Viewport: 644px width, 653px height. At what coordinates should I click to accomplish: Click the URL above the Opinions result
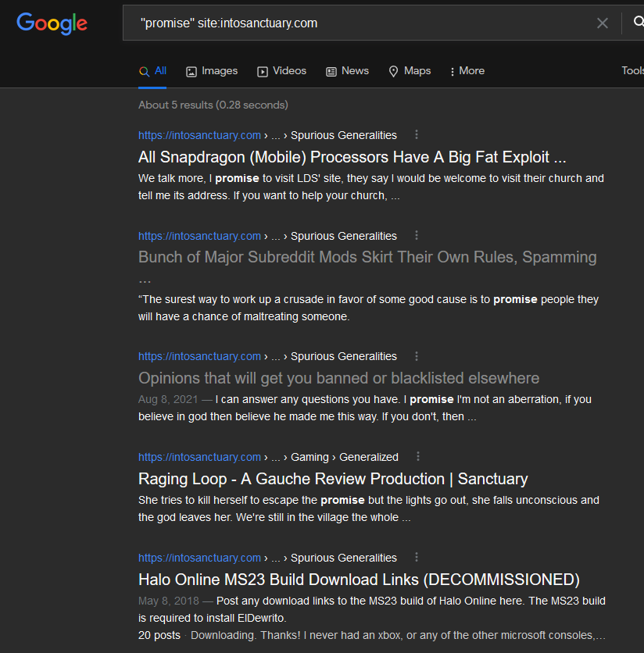pos(199,356)
